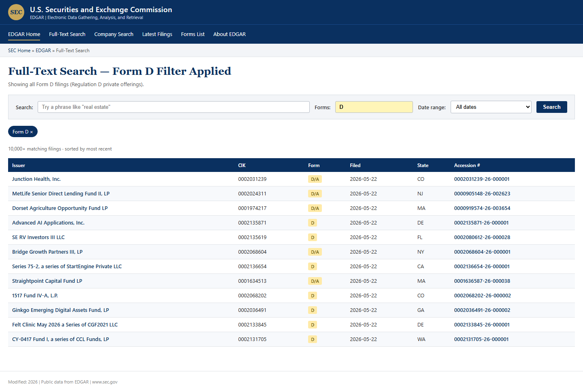Open Forms List navigation item
This screenshot has height=392, width=583.
click(193, 34)
